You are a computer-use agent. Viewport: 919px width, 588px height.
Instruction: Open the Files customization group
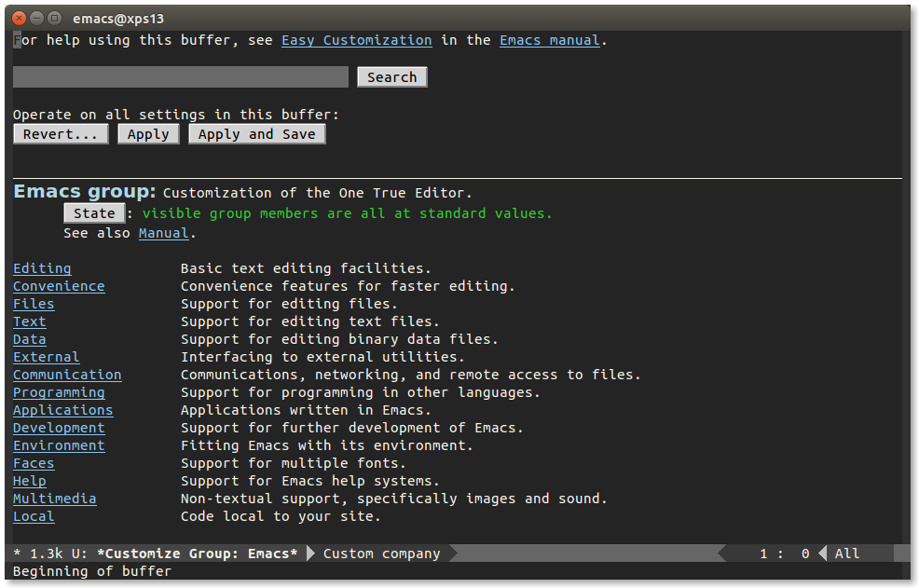tap(34, 304)
